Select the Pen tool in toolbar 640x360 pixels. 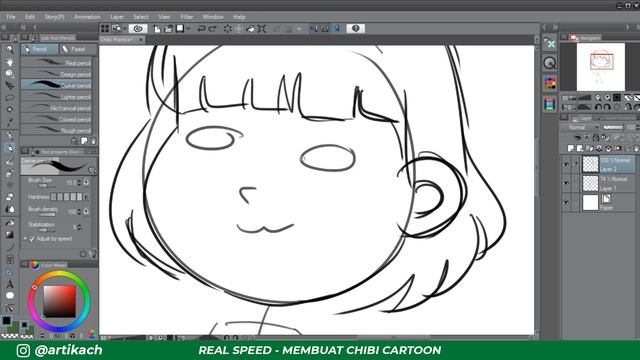(10, 136)
